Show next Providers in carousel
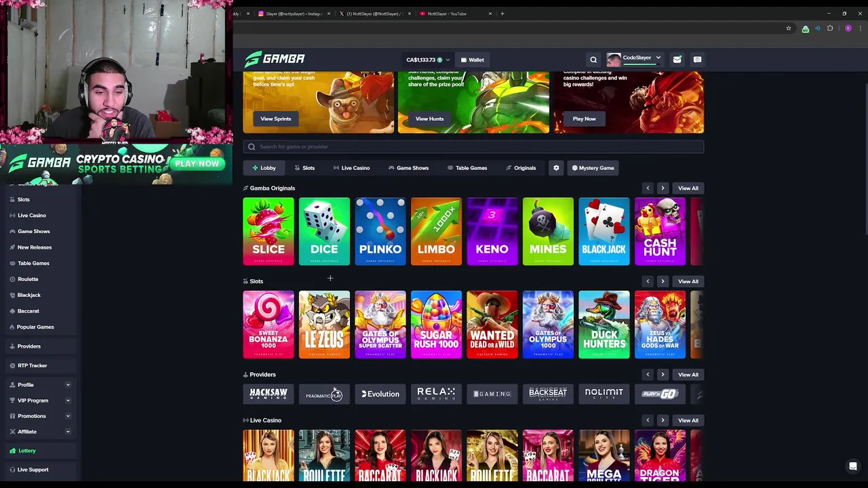 (663, 375)
